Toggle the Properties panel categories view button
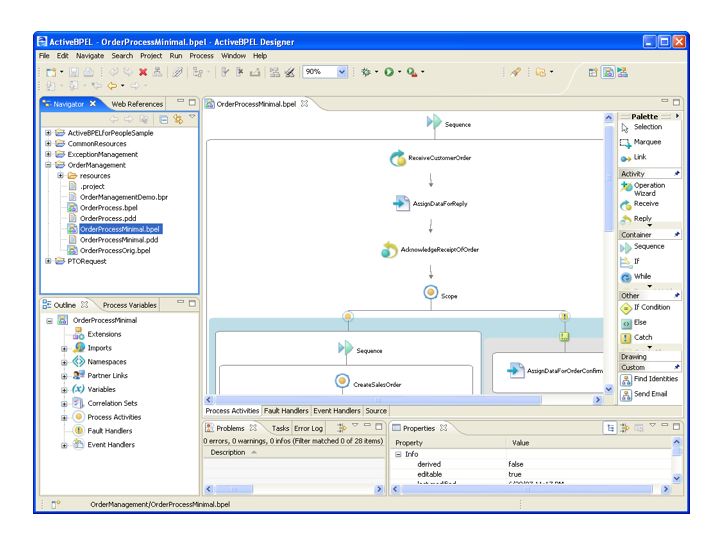The image size is (720, 540). point(610,428)
